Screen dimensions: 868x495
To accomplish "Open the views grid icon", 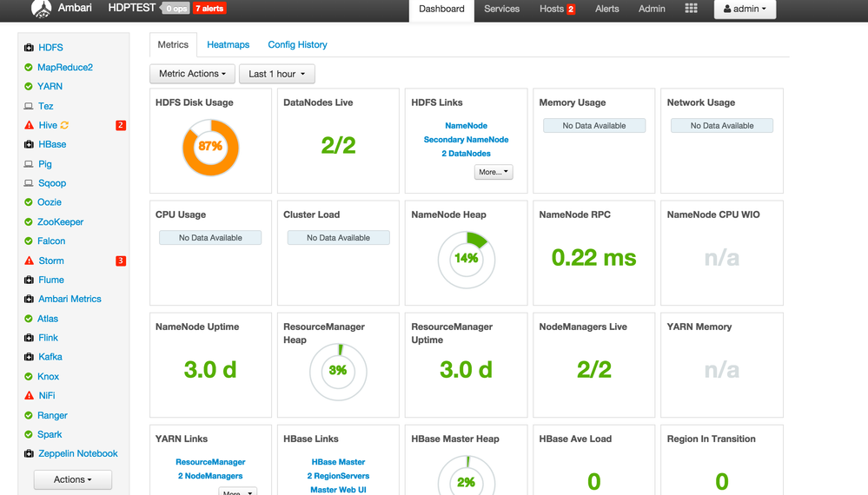I will pyautogui.click(x=691, y=9).
